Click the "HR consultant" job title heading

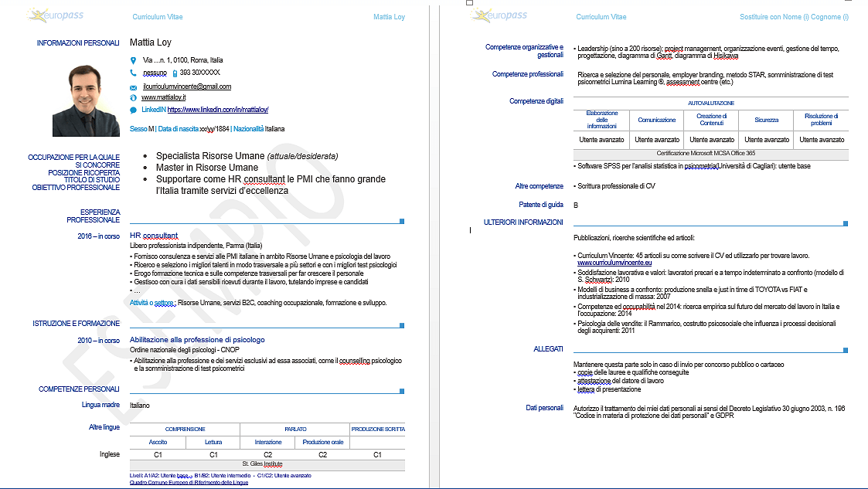(x=154, y=236)
